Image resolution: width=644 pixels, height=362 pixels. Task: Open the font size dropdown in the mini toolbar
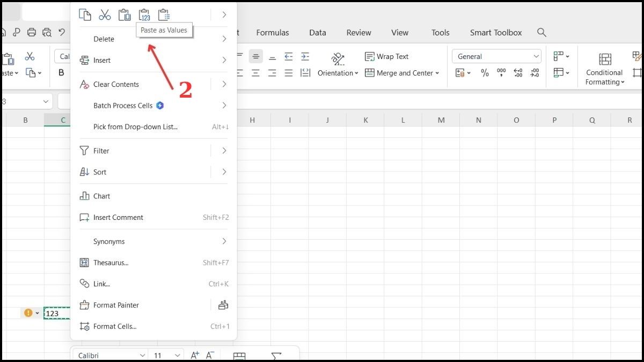[165, 355]
